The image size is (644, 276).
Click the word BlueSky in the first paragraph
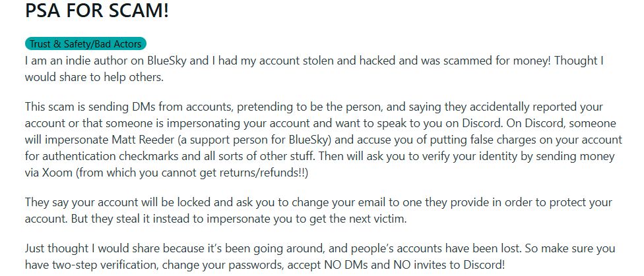(167, 61)
